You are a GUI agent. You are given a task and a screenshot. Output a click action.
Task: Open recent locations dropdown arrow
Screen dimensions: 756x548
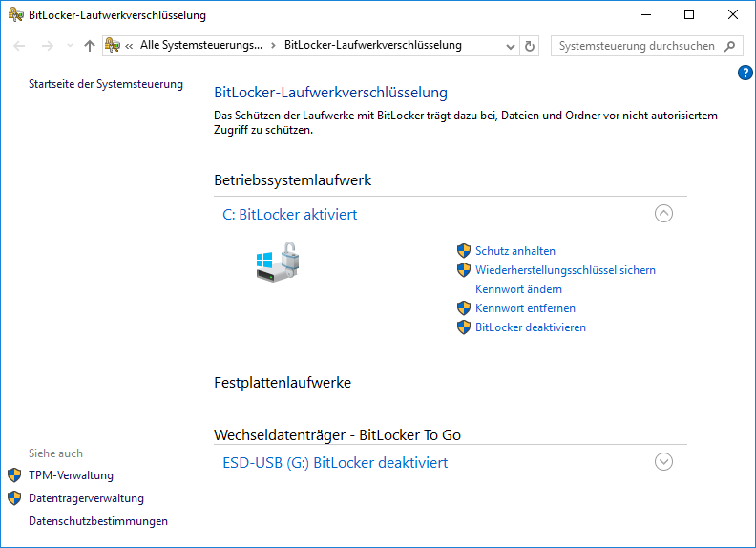click(70, 46)
